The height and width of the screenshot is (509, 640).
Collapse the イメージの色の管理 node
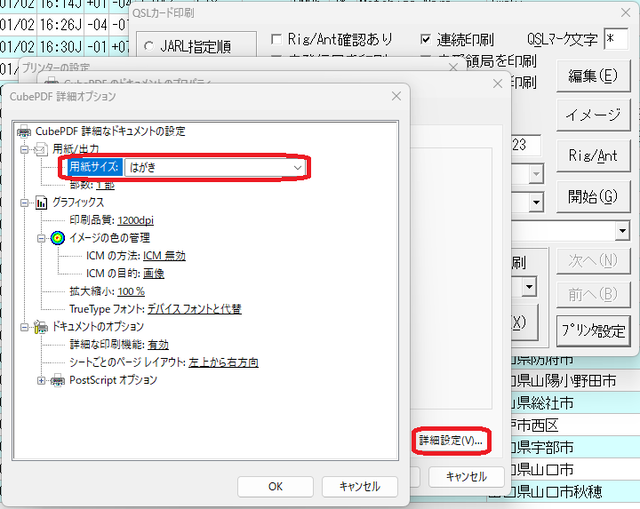point(41,238)
